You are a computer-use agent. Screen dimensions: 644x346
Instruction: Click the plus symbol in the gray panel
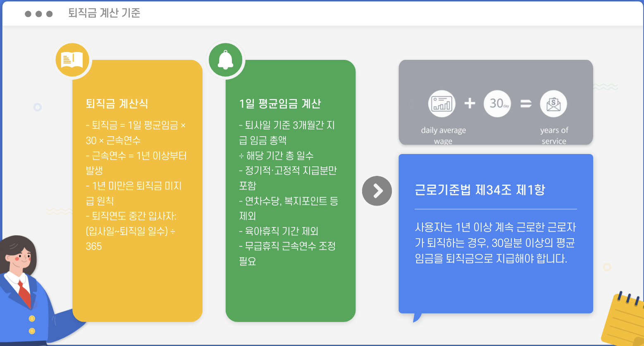point(470,103)
